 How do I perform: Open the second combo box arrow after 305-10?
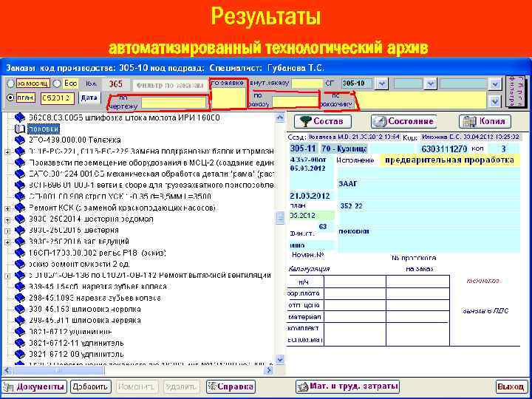(430, 83)
